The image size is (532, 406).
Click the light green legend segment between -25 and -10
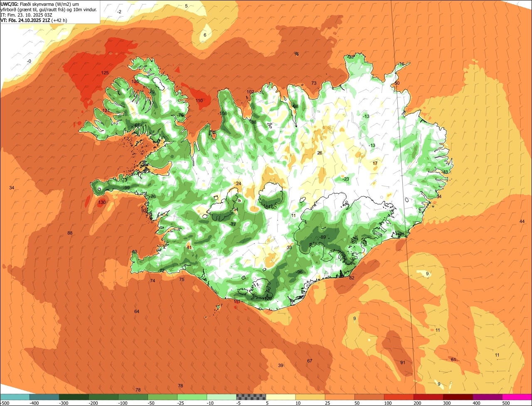pyautogui.click(x=192, y=397)
